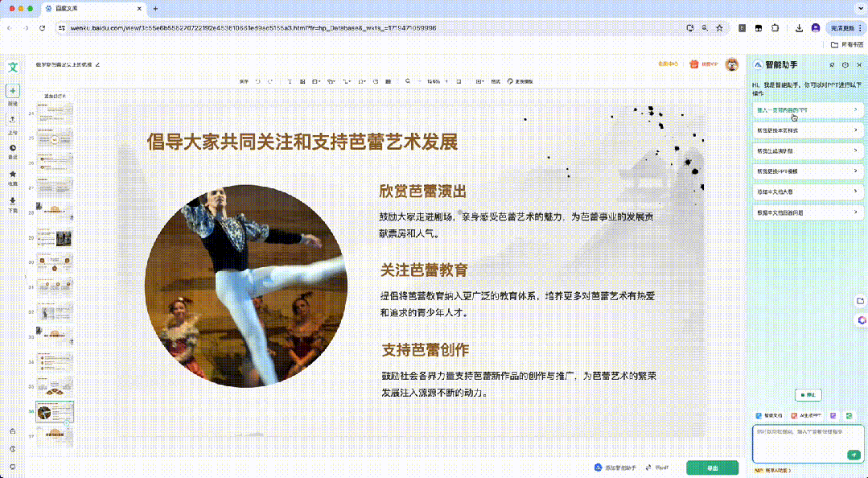Open the slide layout dropdown near 格式

480,81
